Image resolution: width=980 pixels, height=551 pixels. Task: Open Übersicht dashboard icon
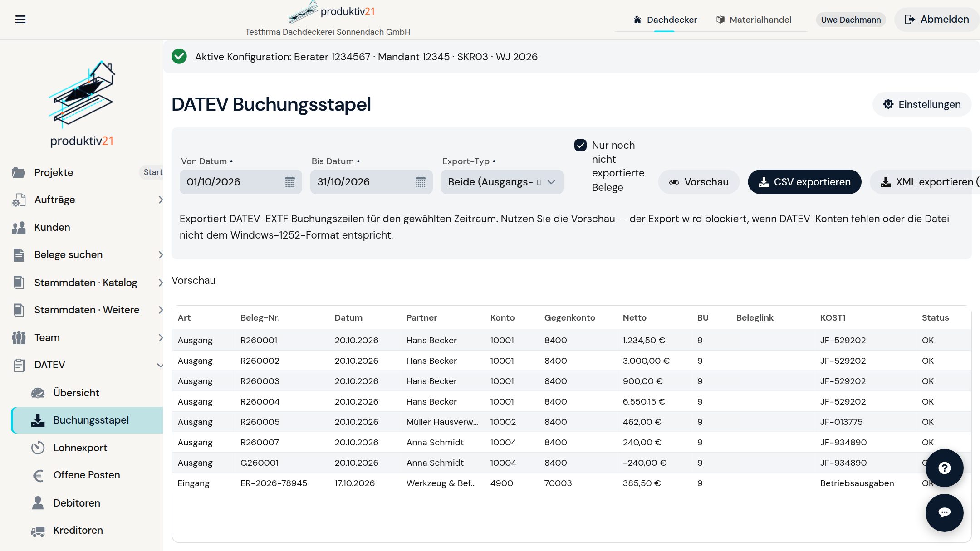(x=38, y=393)
